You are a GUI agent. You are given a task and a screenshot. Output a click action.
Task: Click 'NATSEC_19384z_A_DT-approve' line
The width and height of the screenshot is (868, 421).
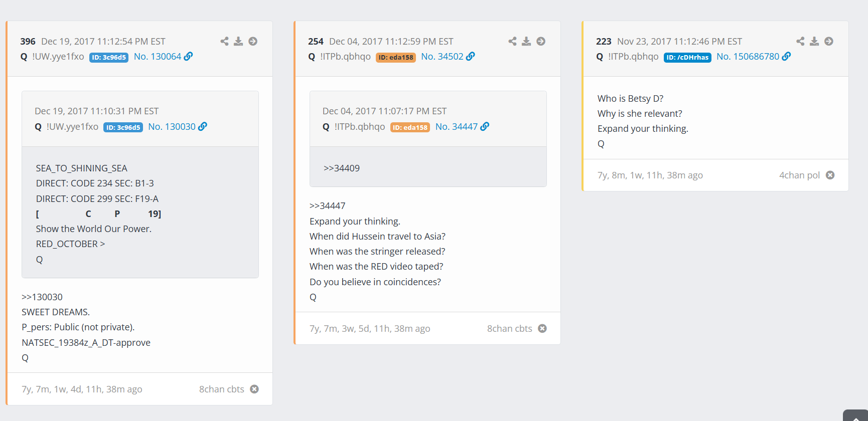[x=86, y=343]
